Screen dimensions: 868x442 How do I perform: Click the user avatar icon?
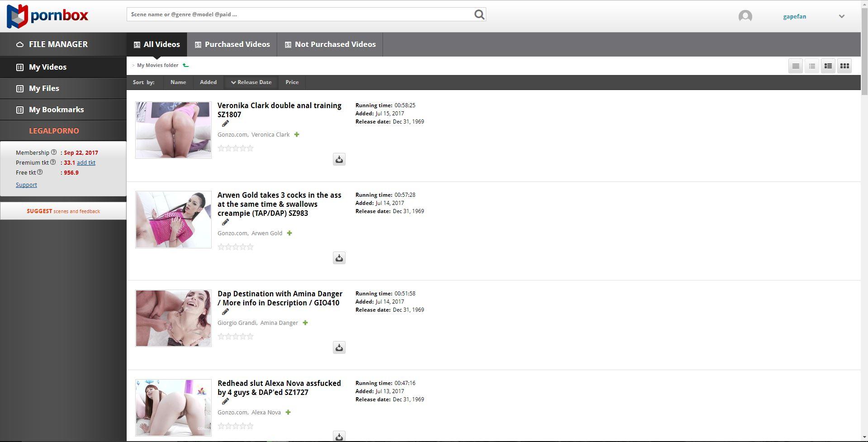pyautogui.click(x=745, y=16)
